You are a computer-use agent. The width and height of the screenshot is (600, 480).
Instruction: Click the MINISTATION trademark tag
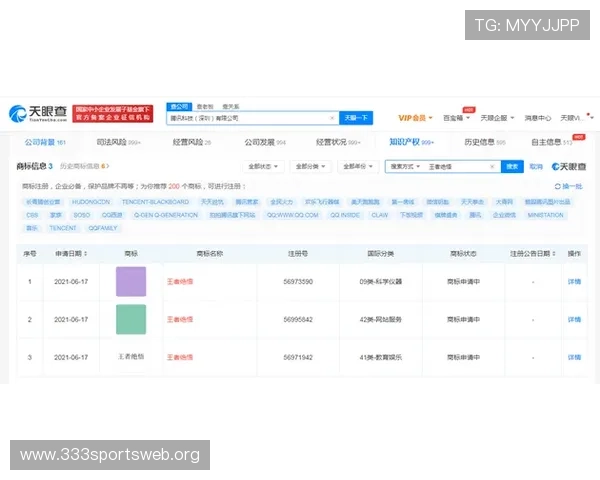(x=545, y=215)
